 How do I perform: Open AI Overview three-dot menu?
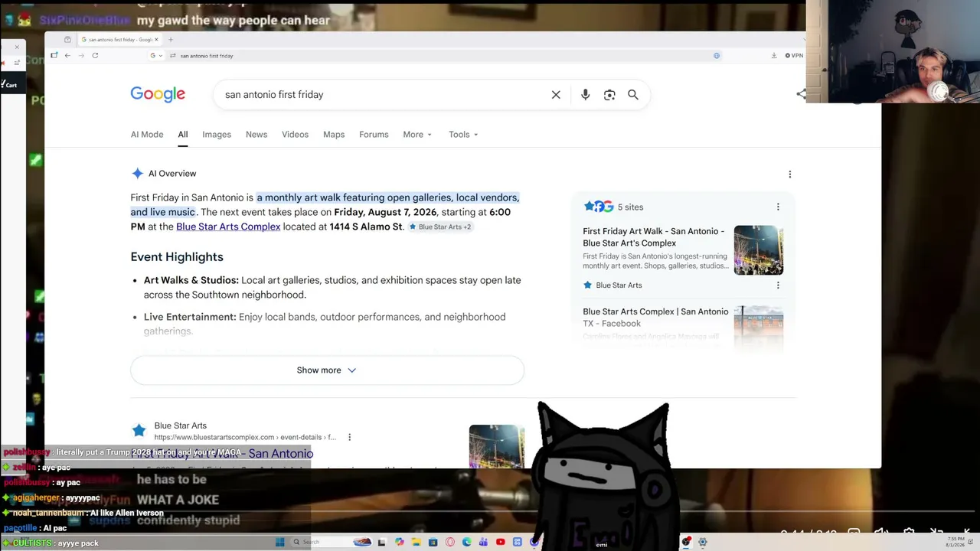790,174
